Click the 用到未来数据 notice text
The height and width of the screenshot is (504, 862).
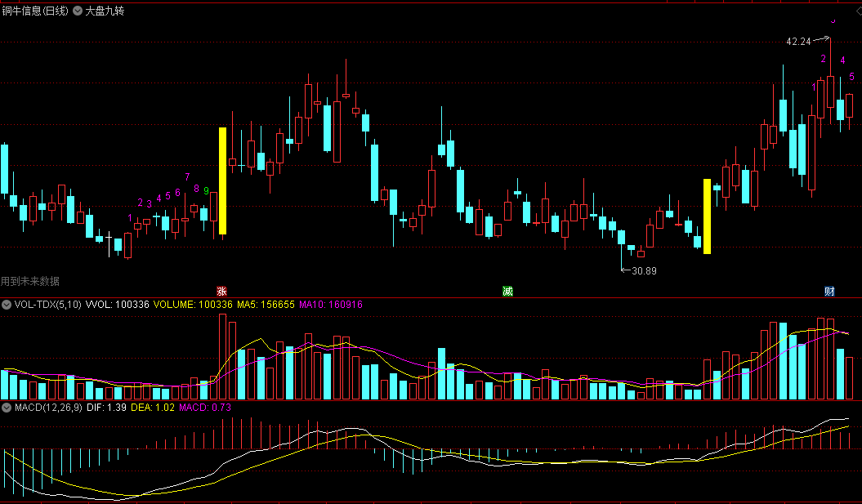click(x=30, y=281)
